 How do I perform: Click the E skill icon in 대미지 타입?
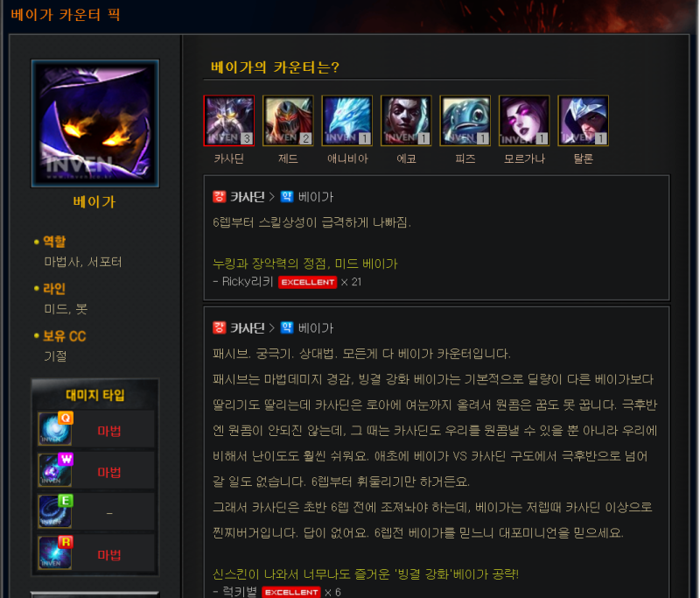click(55, 511)
